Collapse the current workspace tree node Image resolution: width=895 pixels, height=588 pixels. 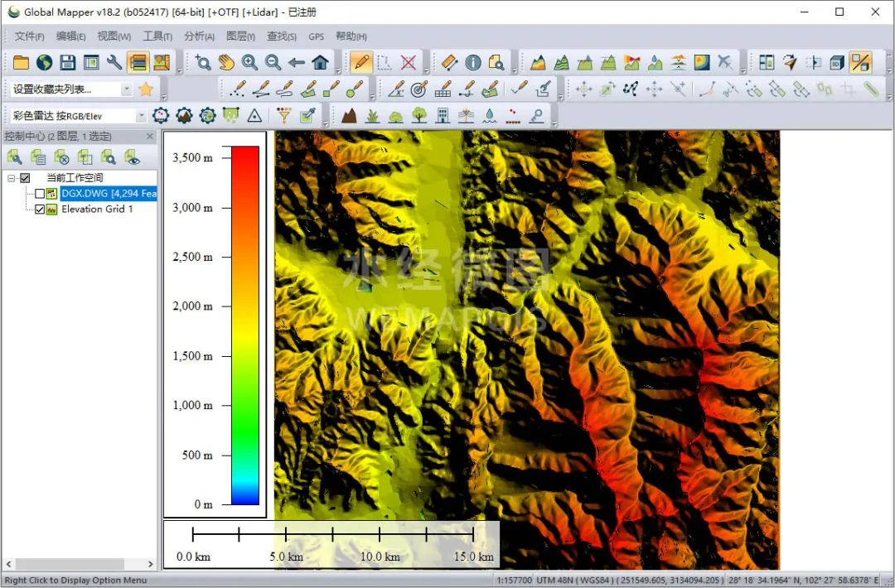click(x=11, y=178)
